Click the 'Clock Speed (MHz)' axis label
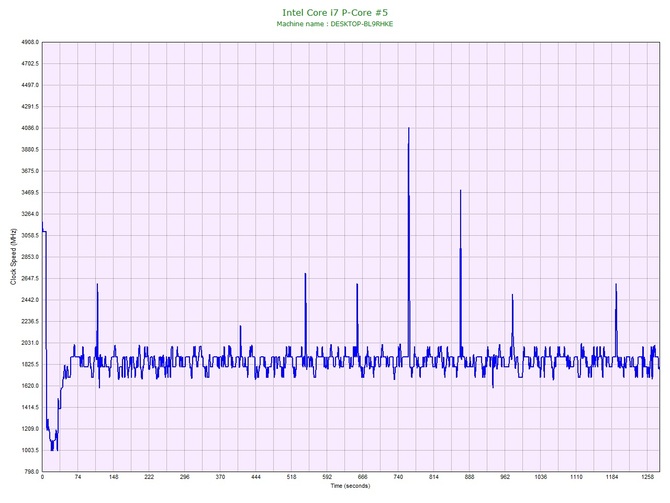 point(13,257)
